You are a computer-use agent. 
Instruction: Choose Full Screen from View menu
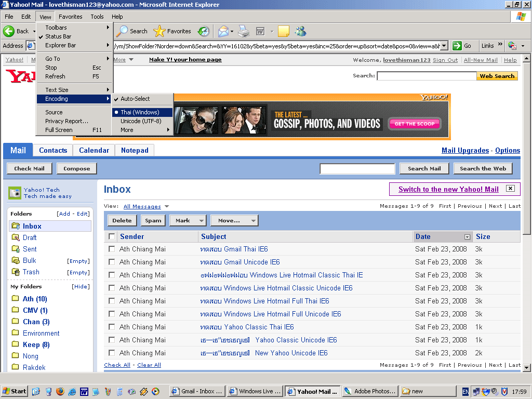(x=74, y=130)
